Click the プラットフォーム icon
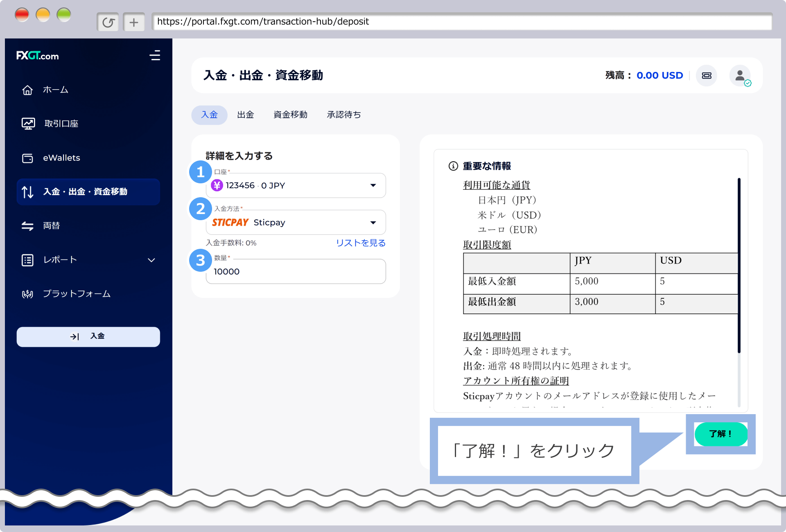The image size is (786, 532). (x=27, y=294)
